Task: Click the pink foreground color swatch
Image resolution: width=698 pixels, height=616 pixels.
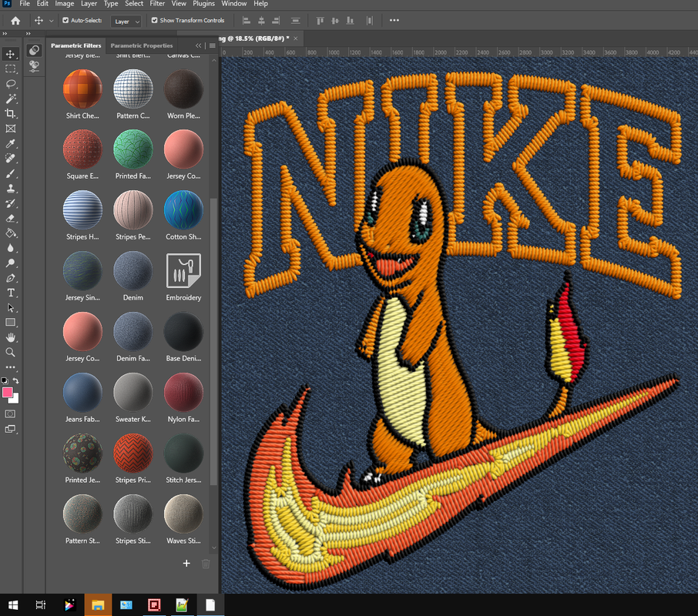Action: tap(7, 392)
